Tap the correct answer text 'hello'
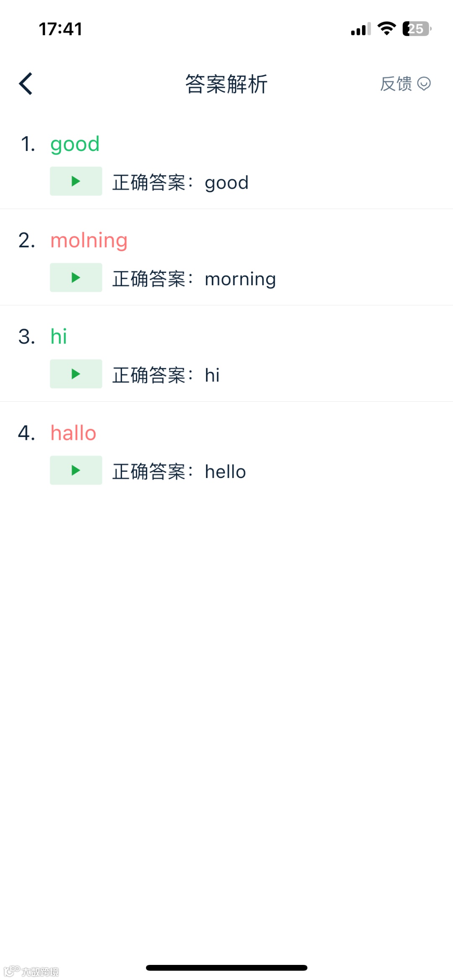Viewport: 453px width, 980px height. (225, 472)
